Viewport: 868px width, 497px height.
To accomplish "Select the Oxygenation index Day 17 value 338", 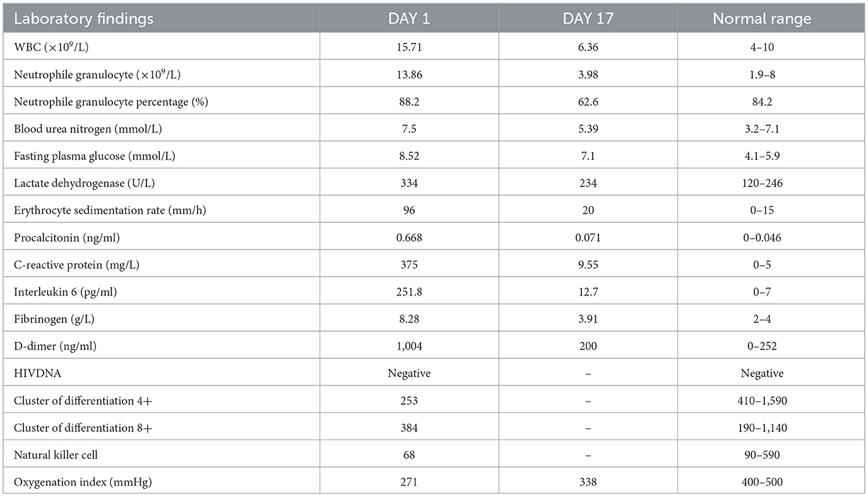I will pos(588,482).
